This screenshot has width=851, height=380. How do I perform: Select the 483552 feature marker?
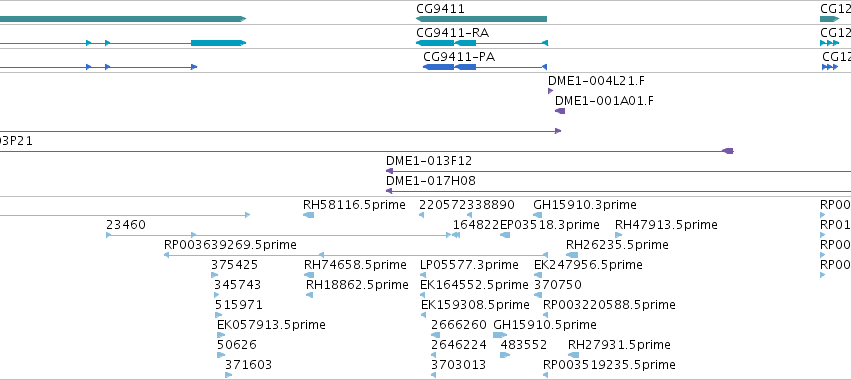[x=505, y=355]
